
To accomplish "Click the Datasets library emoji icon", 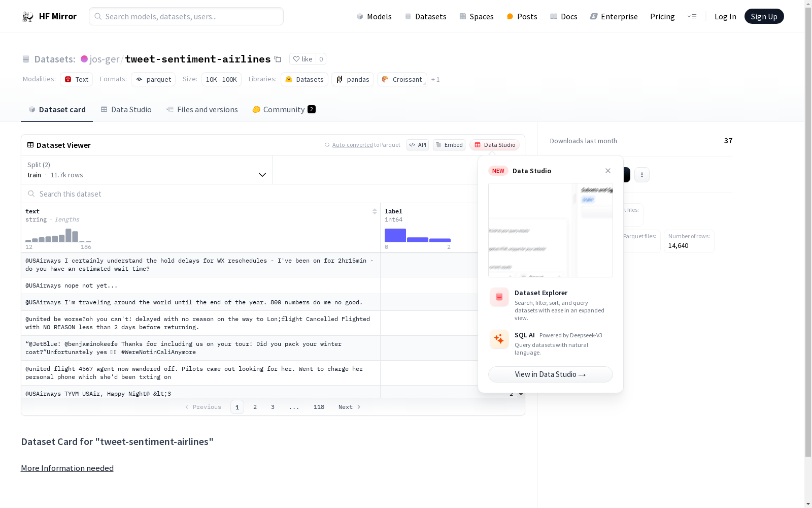I will tap(289, 79).
